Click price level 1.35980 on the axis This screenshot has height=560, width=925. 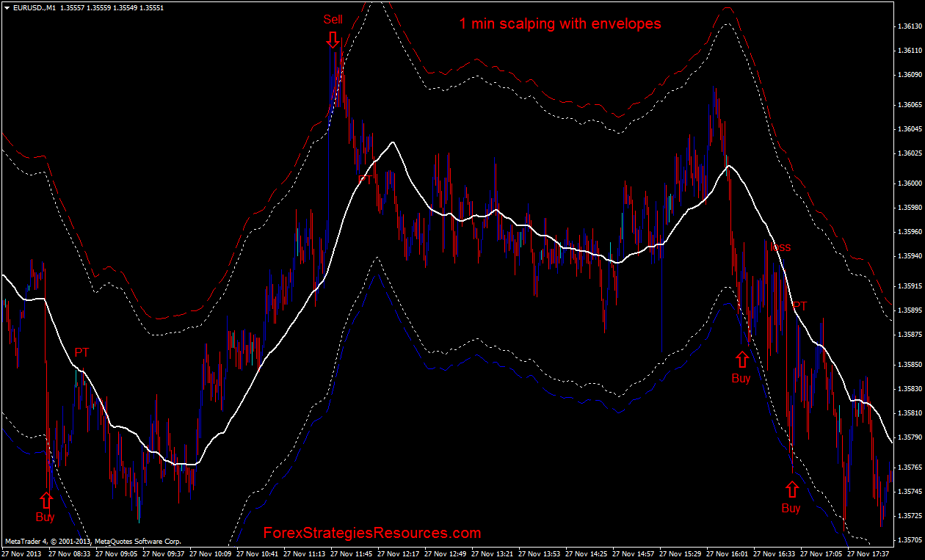[x=909, y=208]
